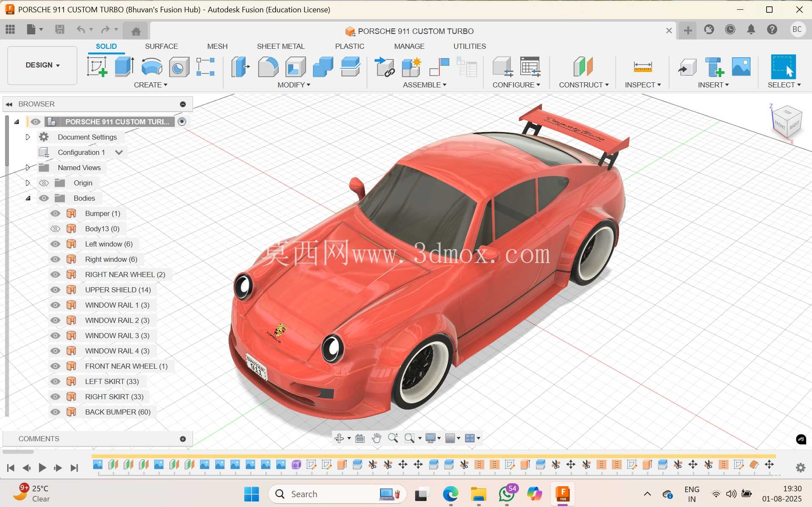Switch to the UTILITIES tab
812x507 pixels.
[x=470, y=46]
